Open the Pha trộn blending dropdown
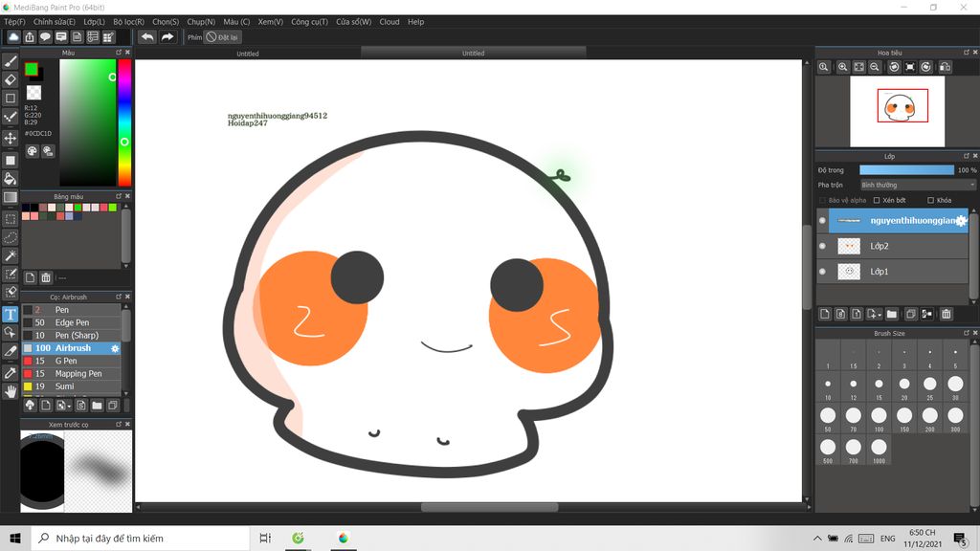 tap(917, 185)
